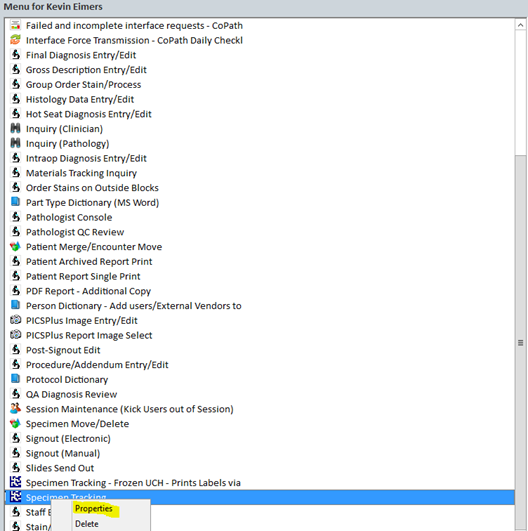
Task: Select QA Diagnosis Review item
Action: coord(71,394)
